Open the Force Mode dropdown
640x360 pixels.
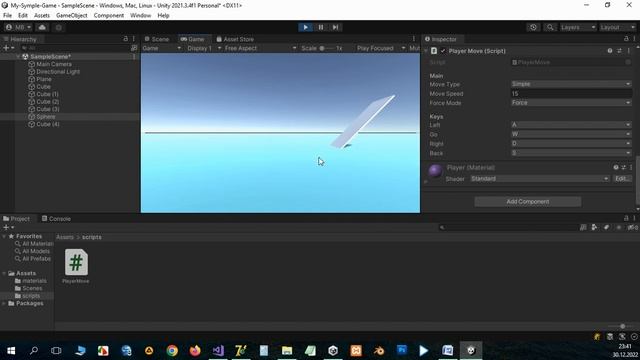coord(571,103)
